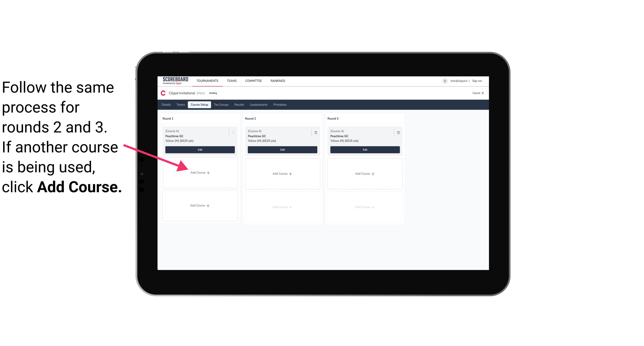Click the lower Add Course for Round 1
Viewport: 644px width, 346px height.
(200, 205)
